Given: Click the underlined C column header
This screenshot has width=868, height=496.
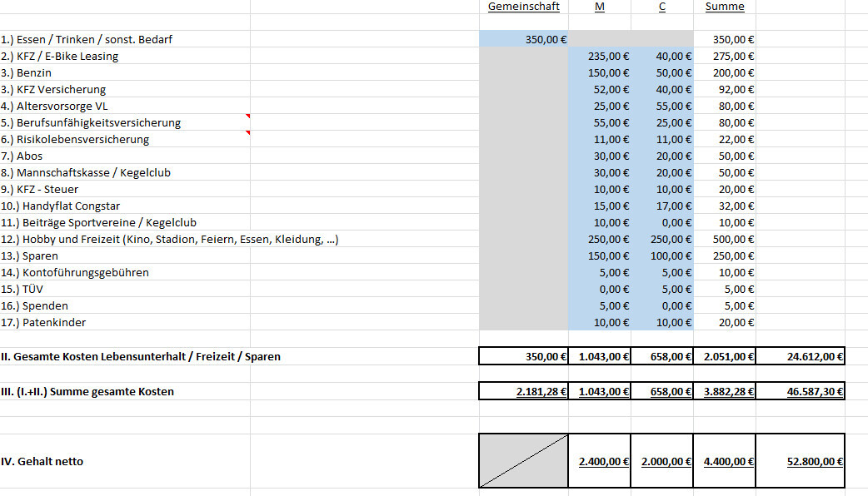Looking at the screenshot, I should tap(662, 7).
